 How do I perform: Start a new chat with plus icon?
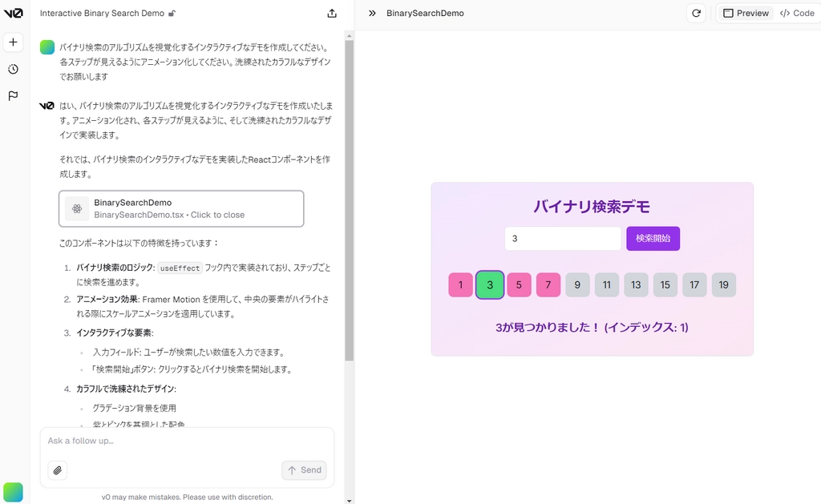pyautogui.click(x=13, y=42)
